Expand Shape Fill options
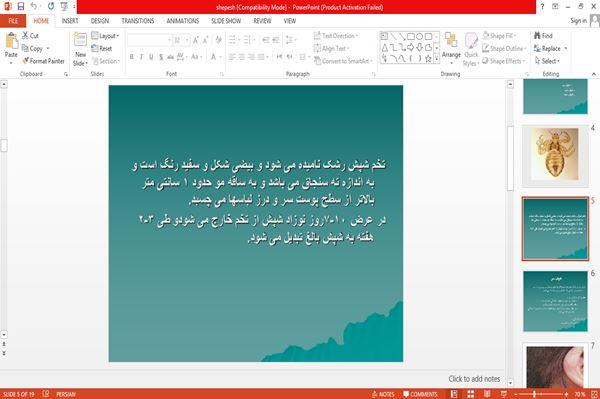The width and height of the screenshot is (600, 399). 499,36
